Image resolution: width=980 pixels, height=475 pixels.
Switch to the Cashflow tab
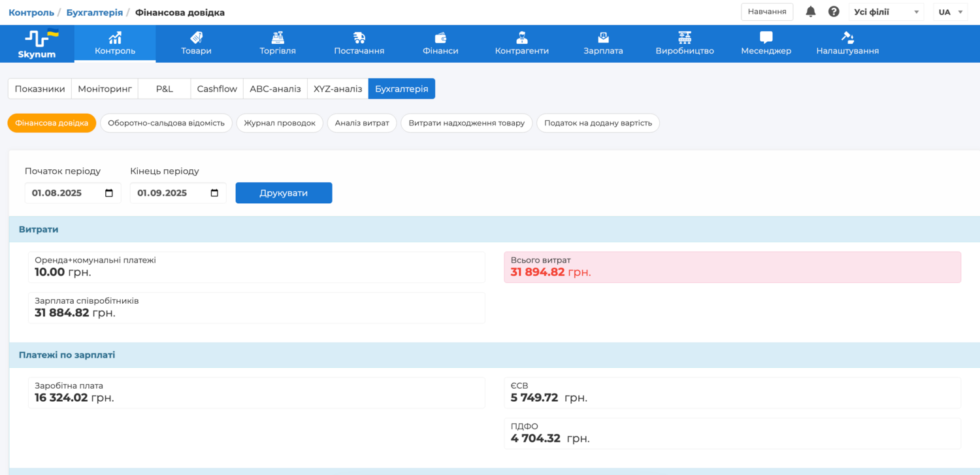217,89
